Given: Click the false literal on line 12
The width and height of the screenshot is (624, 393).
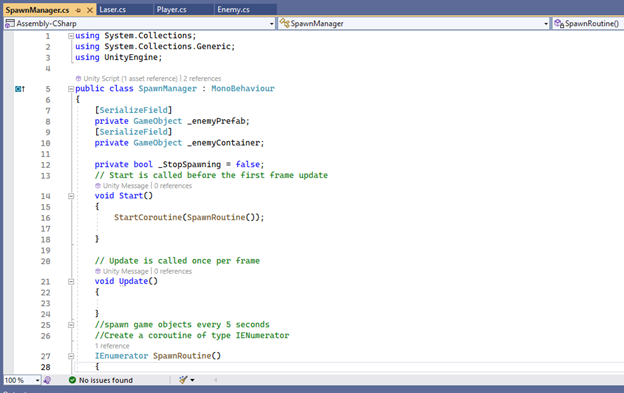Looking at the screenshot, I should pos(248,164).
